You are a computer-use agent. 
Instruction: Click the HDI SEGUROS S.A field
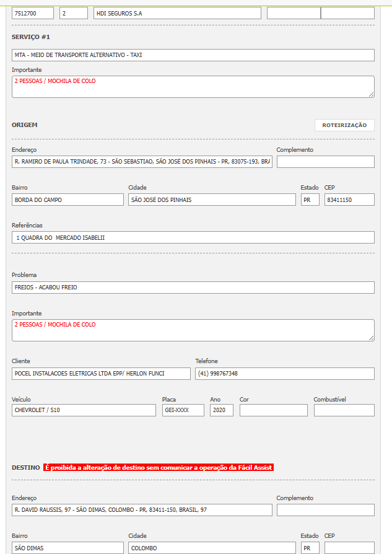point(177,13)
